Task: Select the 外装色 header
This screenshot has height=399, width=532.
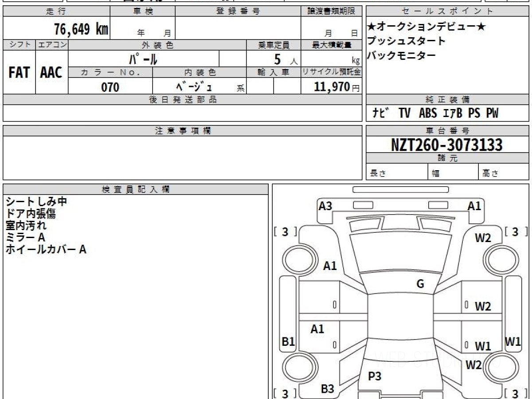Action: [x=157, y=45]
